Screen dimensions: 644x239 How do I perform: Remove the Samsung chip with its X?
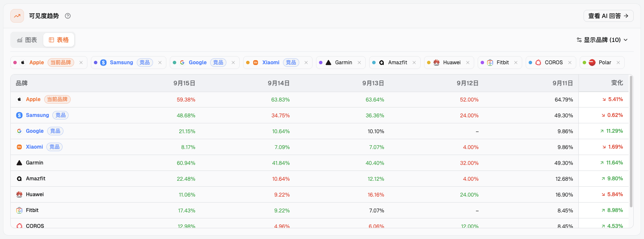tap(160, 63)
